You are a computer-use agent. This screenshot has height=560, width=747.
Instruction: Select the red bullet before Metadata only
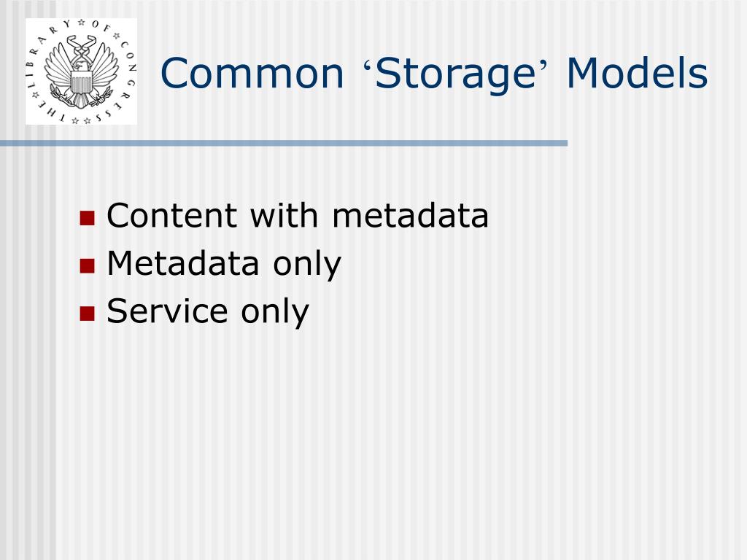click(x=88, y=265)
